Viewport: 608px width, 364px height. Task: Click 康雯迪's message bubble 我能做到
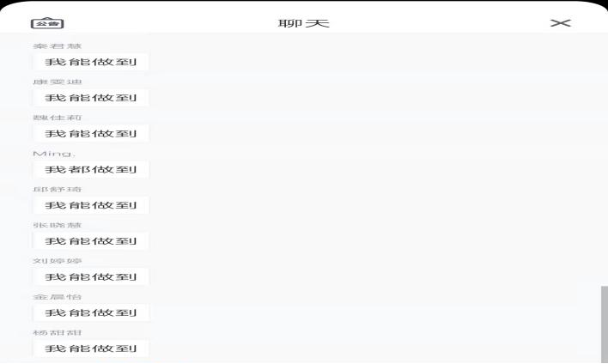pyautogui.click(x=91, y=98)
